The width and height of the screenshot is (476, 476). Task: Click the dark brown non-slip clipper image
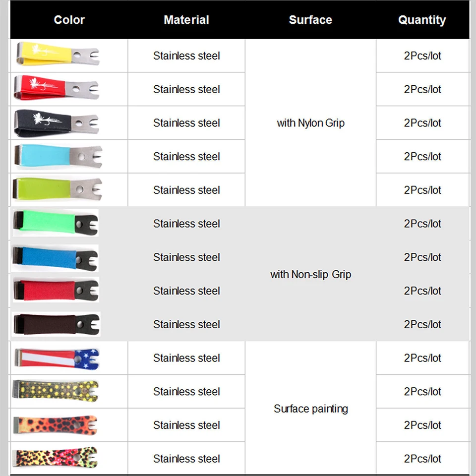click(x=56, y=324)
